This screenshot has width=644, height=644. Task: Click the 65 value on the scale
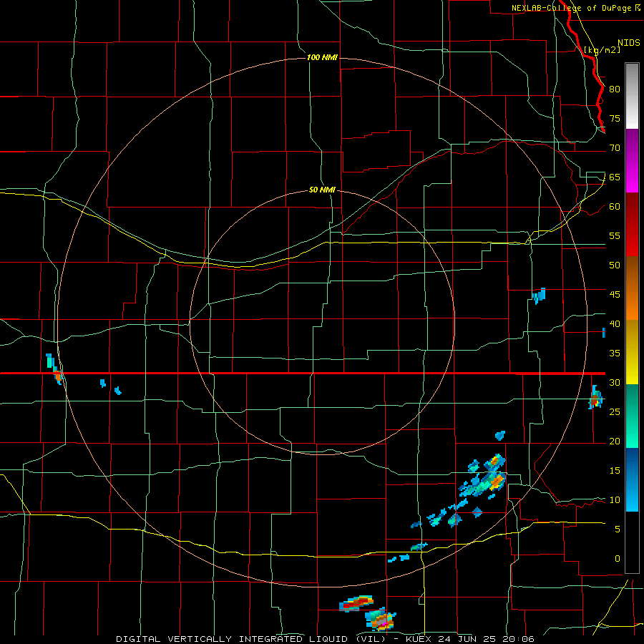615,177
